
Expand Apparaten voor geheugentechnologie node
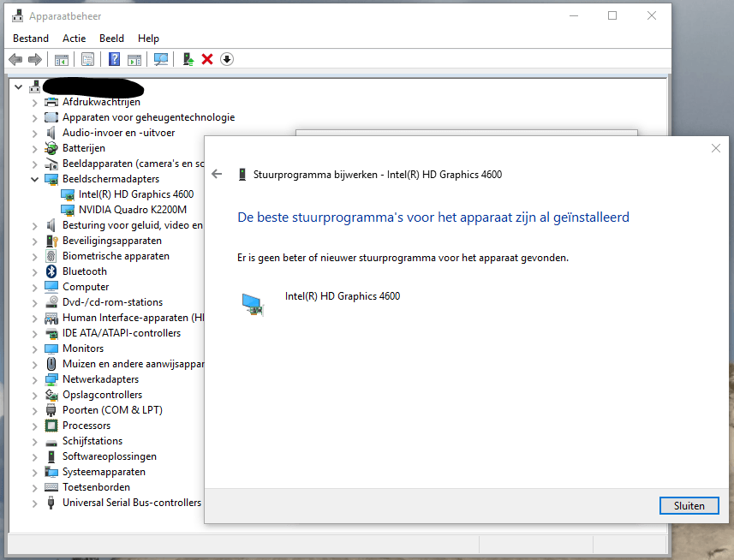tap(34, 118)
